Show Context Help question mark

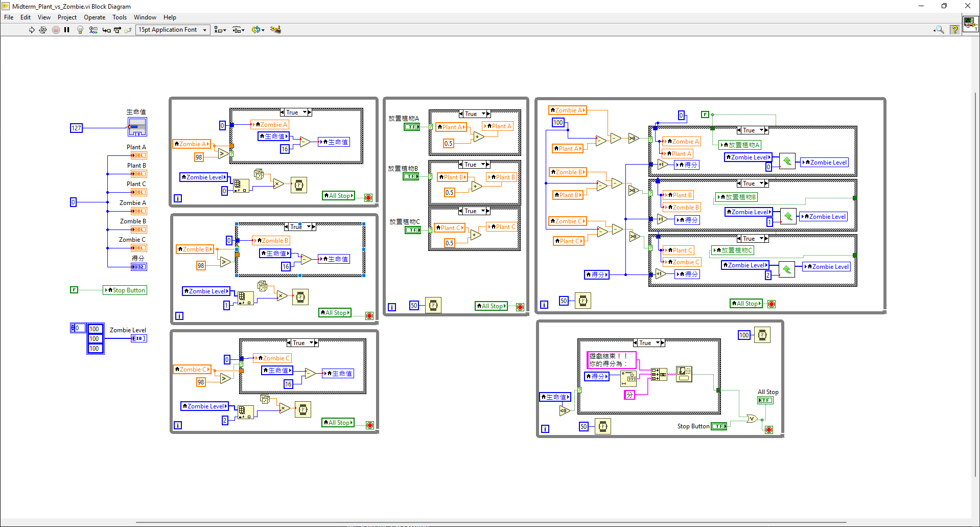click(x=954, y=30)
